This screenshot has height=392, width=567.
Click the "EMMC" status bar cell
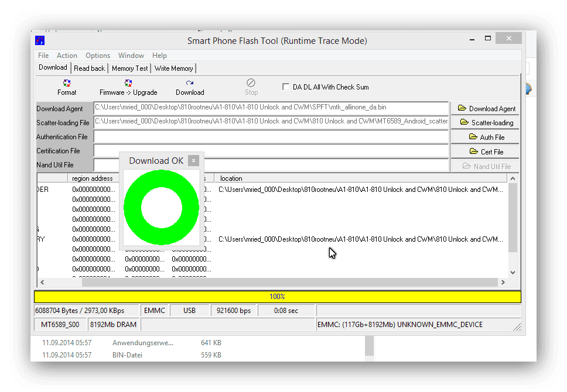click(155, 310)
